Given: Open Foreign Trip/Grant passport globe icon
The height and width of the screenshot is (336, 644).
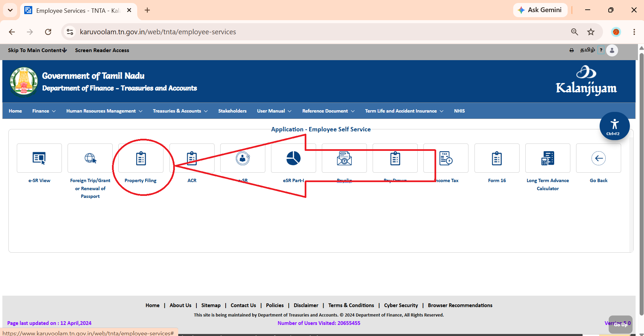Looking at the screenshot, I should [90, 158].
